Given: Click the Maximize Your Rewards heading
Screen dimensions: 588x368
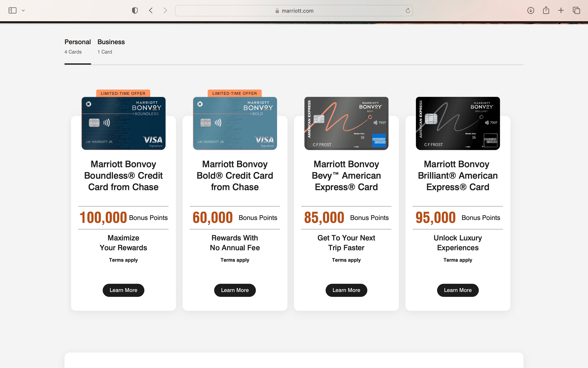Looking at the screenshot, I should 124,243.
